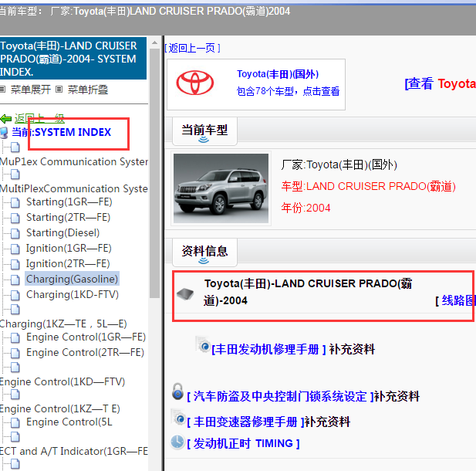Image resolution: width=476 pixels, height=471 pixels.
Task: Open Engine Control(2TR—FE) item
Action: pyautogui.click(x=86, y=353)
